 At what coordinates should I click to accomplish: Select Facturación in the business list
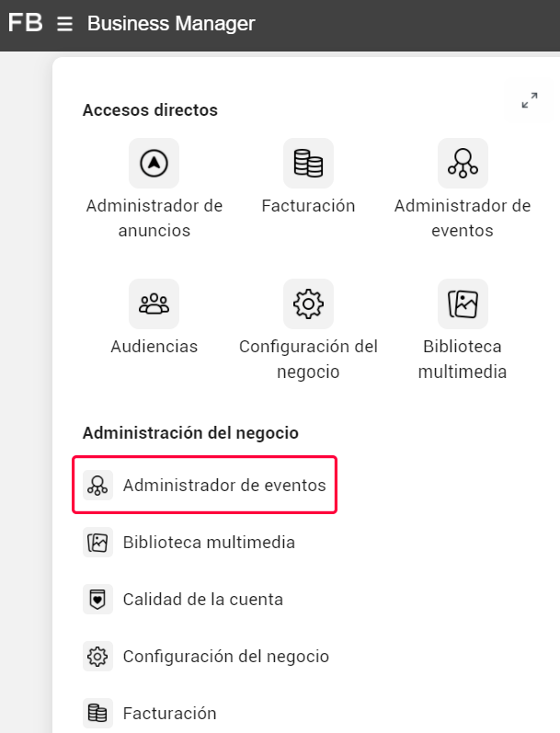coord(204,714)
